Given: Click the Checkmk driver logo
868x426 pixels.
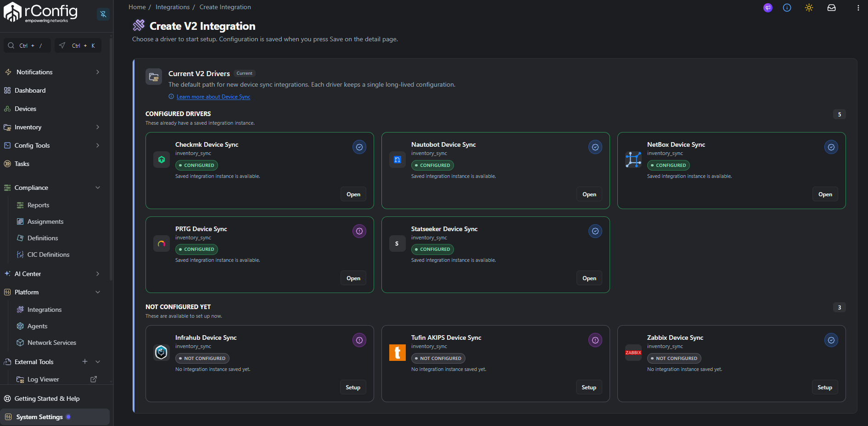Looking at the screenshot, I should pos(162,160).
